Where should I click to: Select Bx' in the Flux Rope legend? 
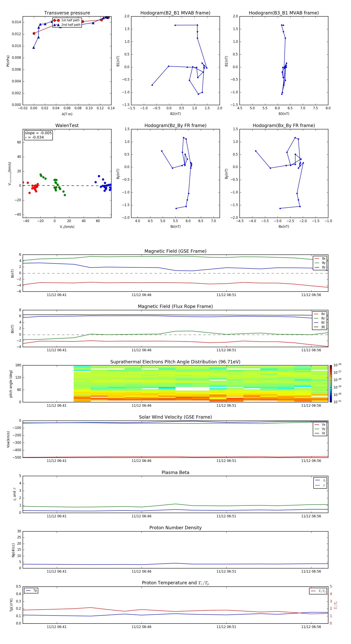coord(320,314)
